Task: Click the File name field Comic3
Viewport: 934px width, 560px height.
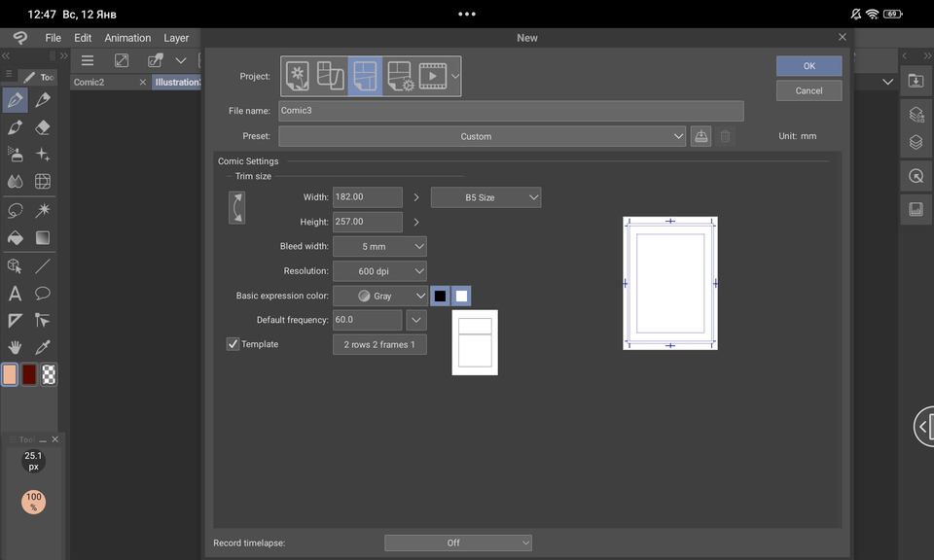Action: coord(511,111)
